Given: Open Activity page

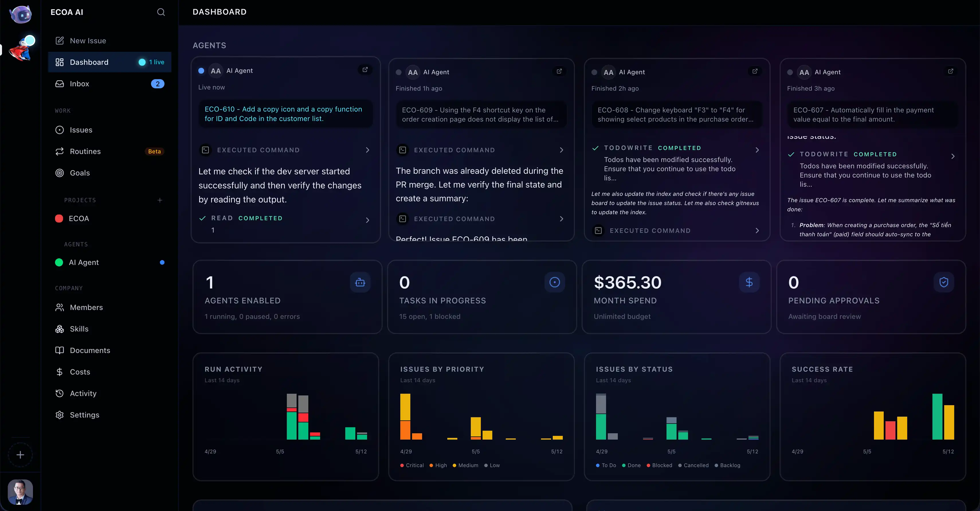Looking at the screenshot, I should (x=109, y=393).
